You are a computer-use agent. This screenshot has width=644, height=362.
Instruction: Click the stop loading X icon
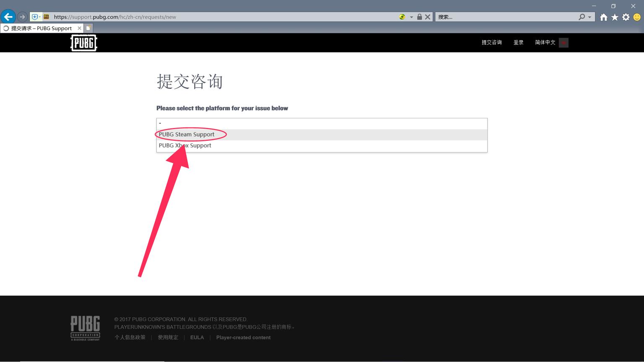pos(427,17)
